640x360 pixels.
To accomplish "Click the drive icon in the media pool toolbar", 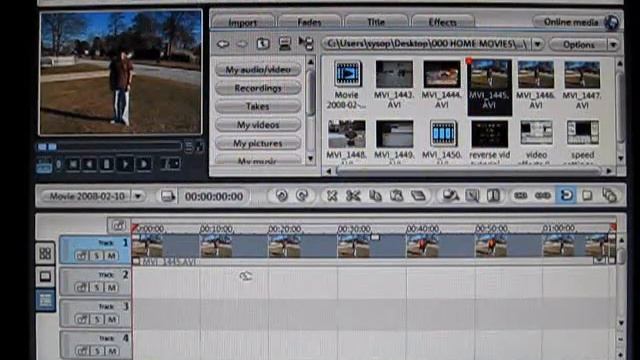I will (284, 43).
